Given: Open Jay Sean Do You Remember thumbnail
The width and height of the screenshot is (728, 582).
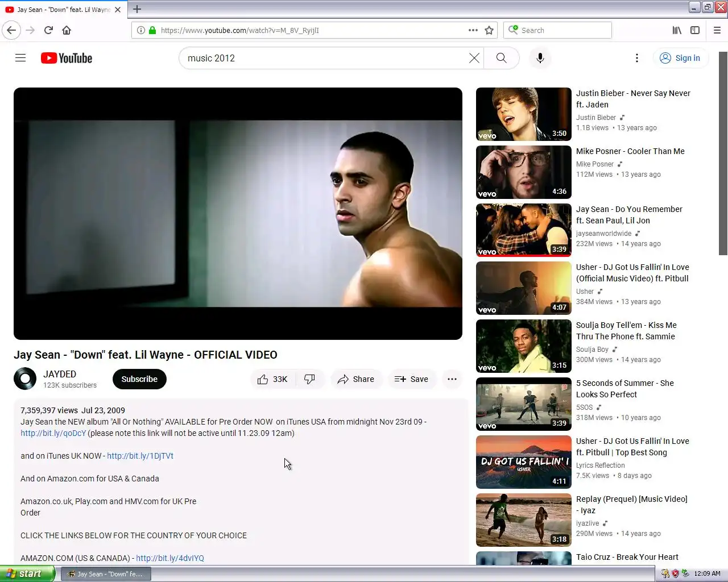Looking at the screenshot, I should click(x=524, y=230).
